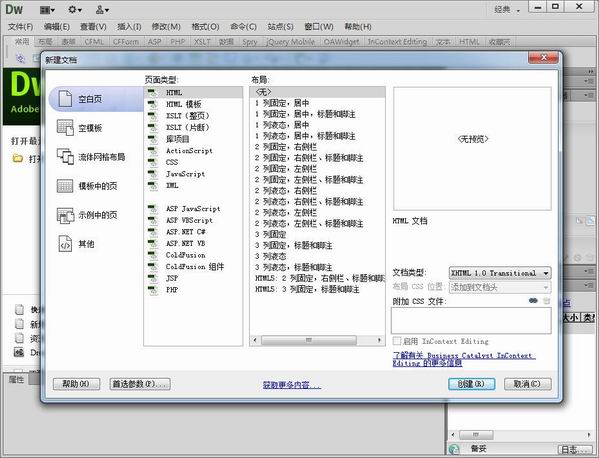Choose HTML page type
599x458 pixels.
click(x=193, y=92)
